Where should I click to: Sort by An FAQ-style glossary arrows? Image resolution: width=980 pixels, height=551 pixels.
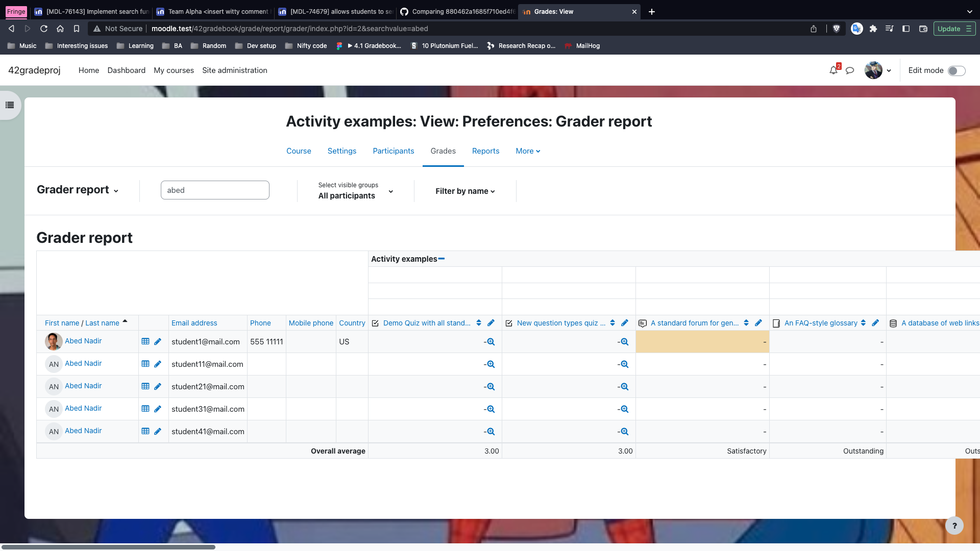coord(863,323)
